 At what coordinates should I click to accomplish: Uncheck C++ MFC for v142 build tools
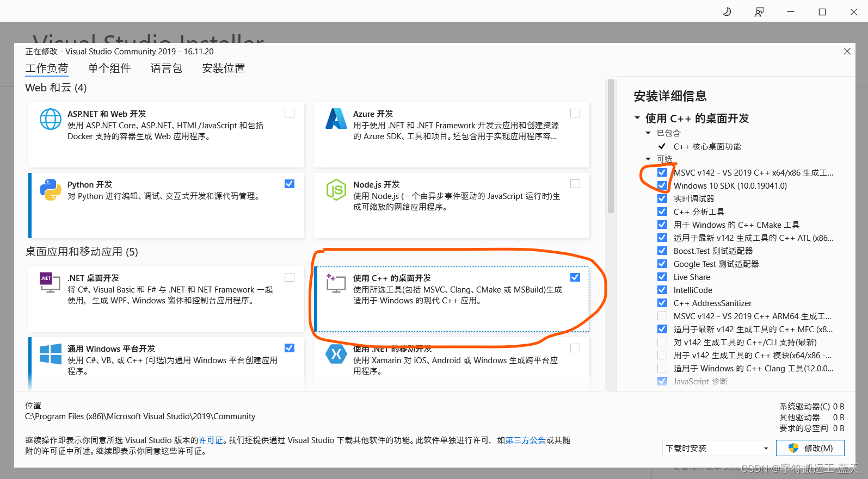662,329
